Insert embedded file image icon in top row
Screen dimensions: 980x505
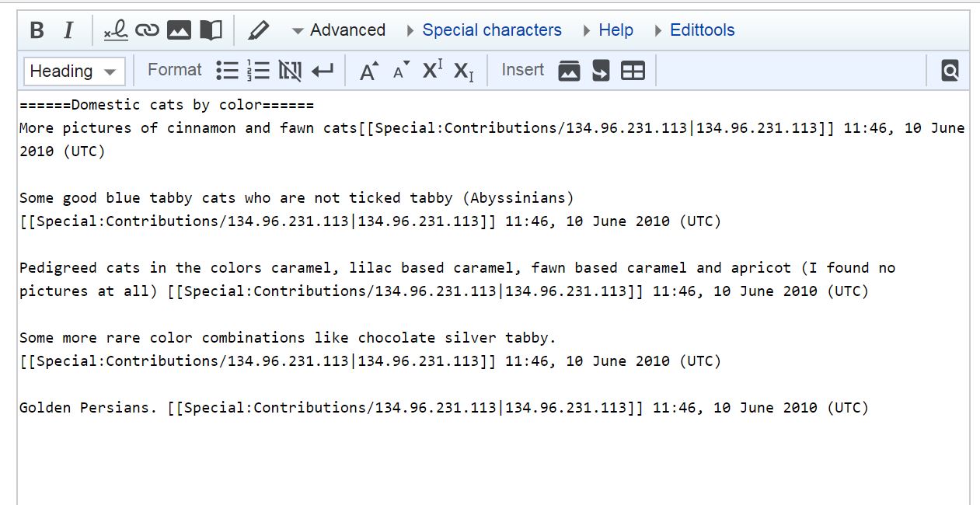coord(179,30)
